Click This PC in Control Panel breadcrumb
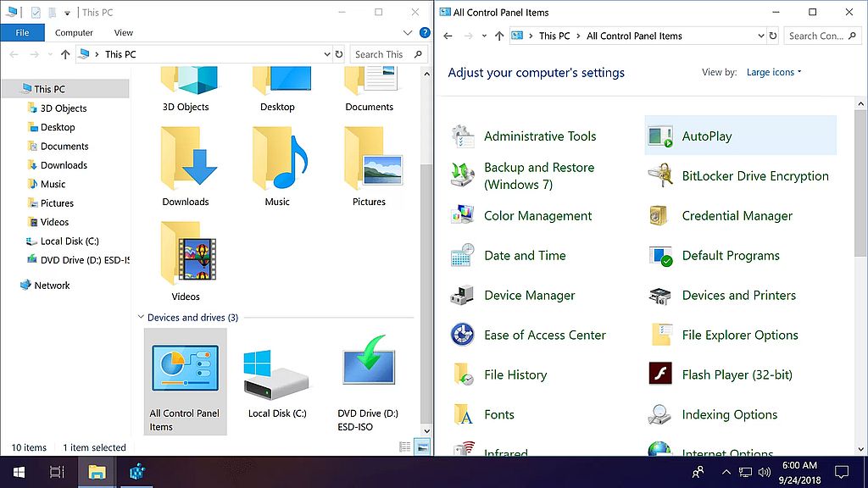The image size is (868, 488). pyautogui.click(x=554, y=36)
